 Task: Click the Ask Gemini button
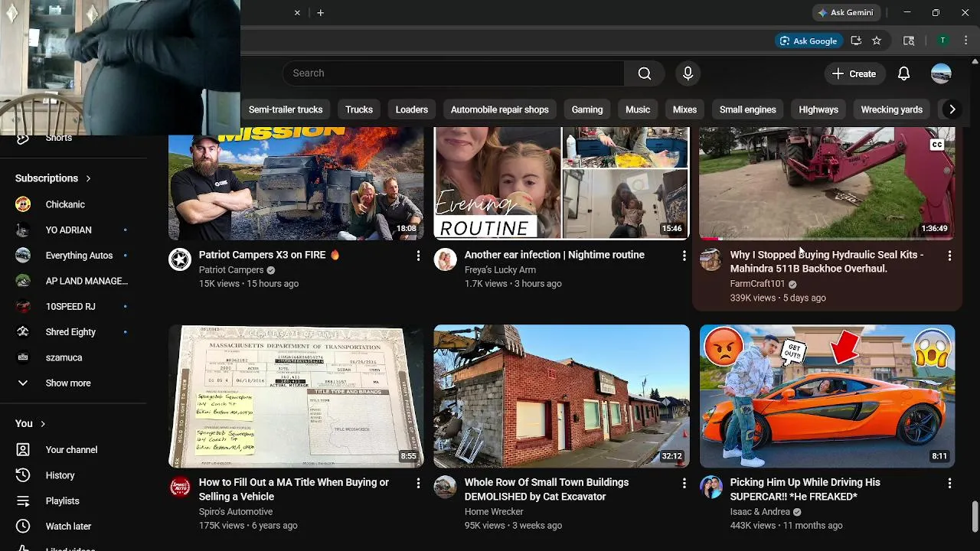pos(846,12)
